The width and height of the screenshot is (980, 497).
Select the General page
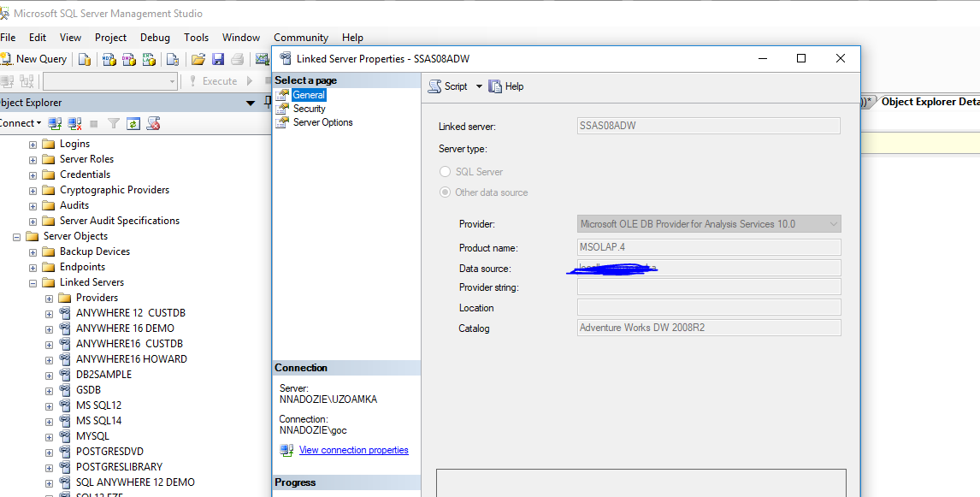(x=310, y=95)
